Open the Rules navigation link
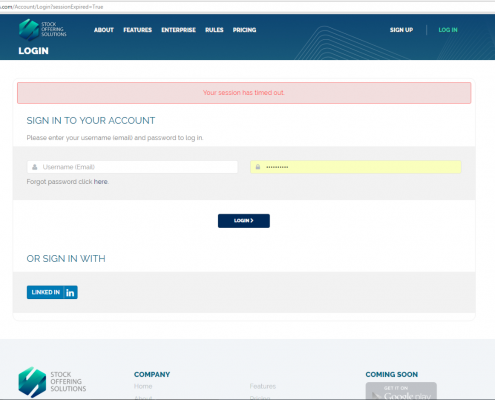This screenshot has height=400, width=495. pos(214,30)
